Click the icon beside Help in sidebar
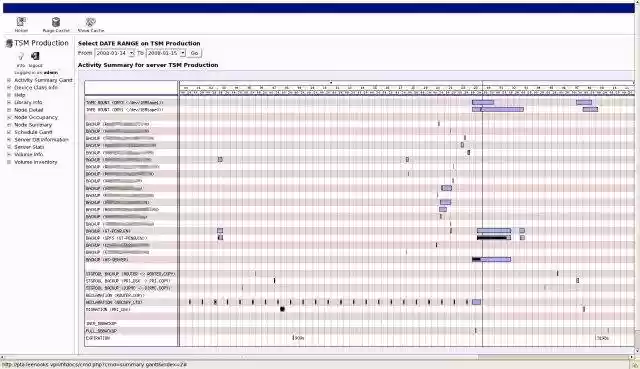 point(9,95)
